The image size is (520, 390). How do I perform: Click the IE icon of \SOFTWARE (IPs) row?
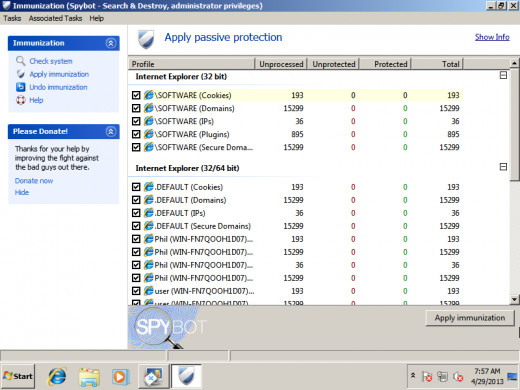click(149, 121)
